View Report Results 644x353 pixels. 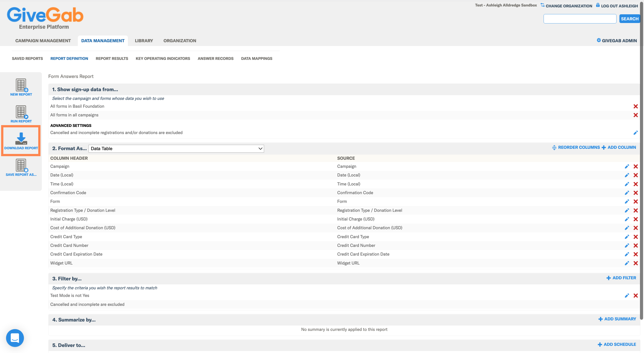tap(112, 59)
